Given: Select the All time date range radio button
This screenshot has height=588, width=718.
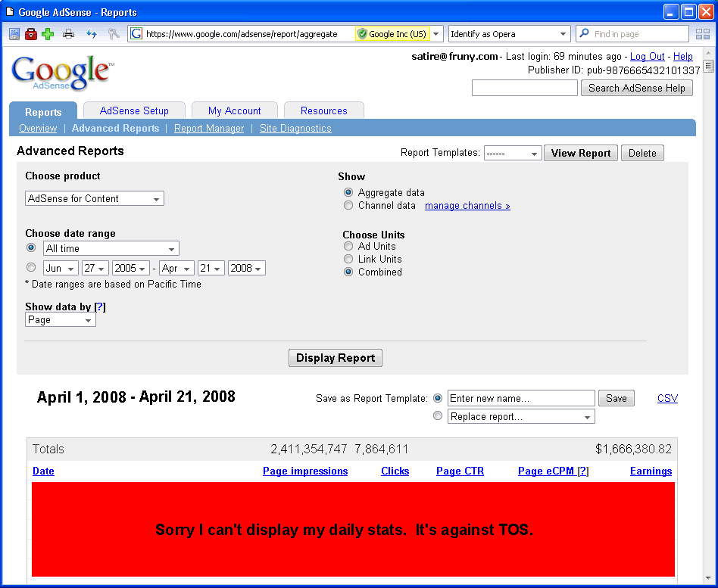Looking at the screenshot, I should click(31, 247).
